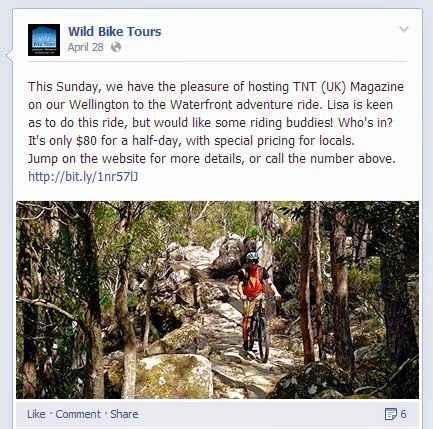
Task: Click the 'Jump on the website' sentence
Action: point(212,159)
